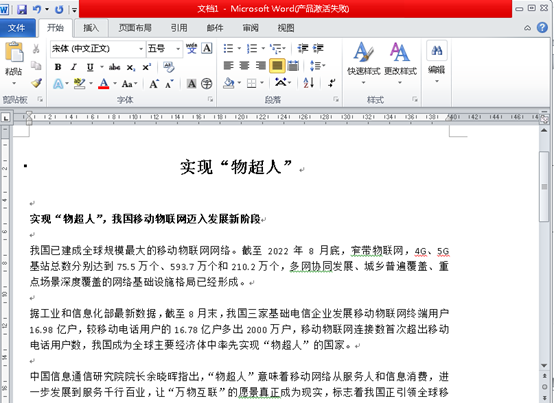Click the red font color swatch button
Viewport: 554px width, 403px height.
click(104, 84)
